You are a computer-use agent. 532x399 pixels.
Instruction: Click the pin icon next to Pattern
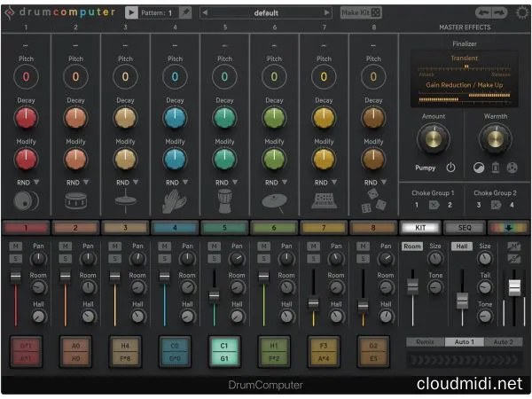pos(184,13)
